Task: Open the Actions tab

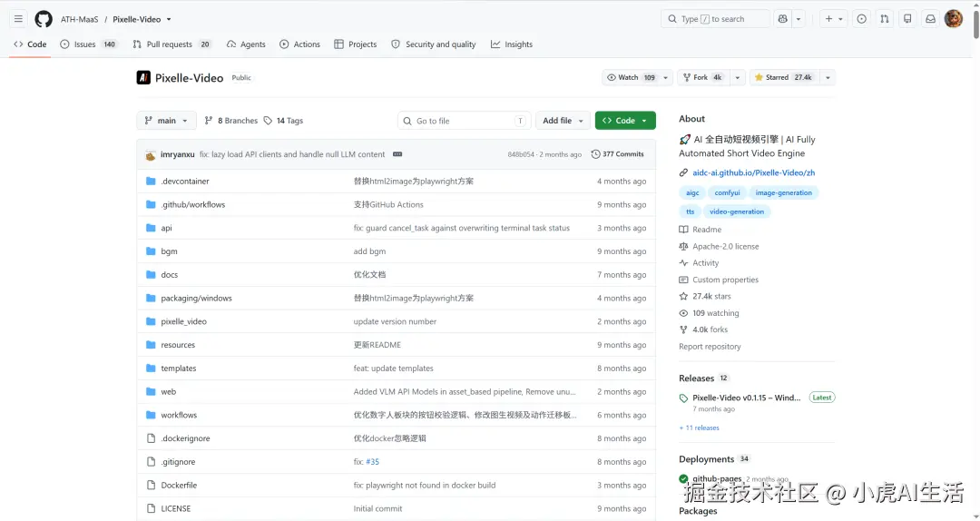Action: point(300,44)
